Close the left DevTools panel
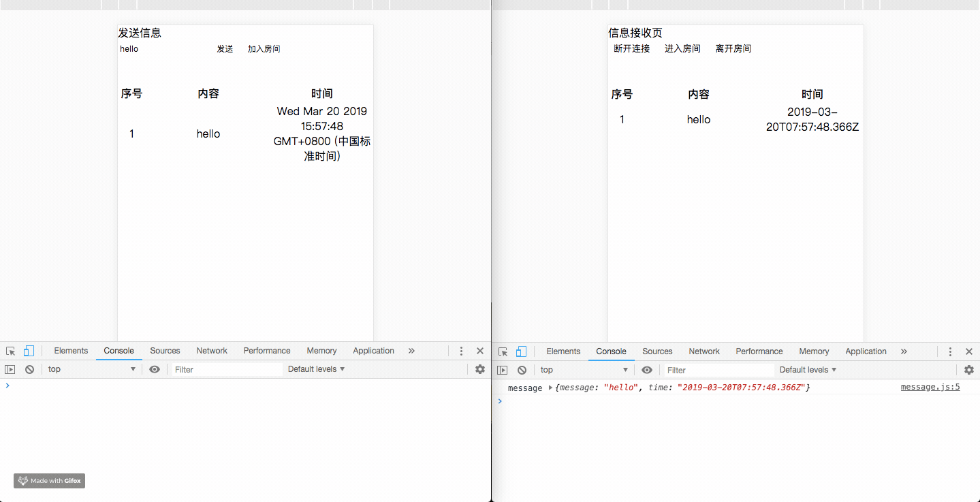The width and height of the screenshot is (980, 502). [480, 351]
